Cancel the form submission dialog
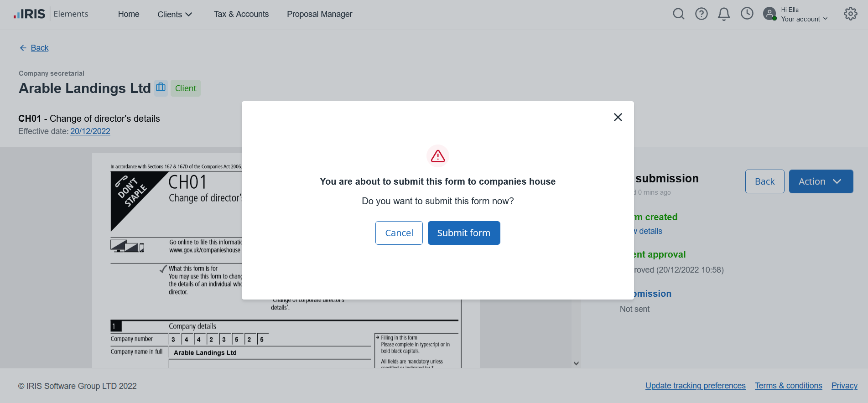Viewport: 868px width, 403px height. (x=399, y=233)
